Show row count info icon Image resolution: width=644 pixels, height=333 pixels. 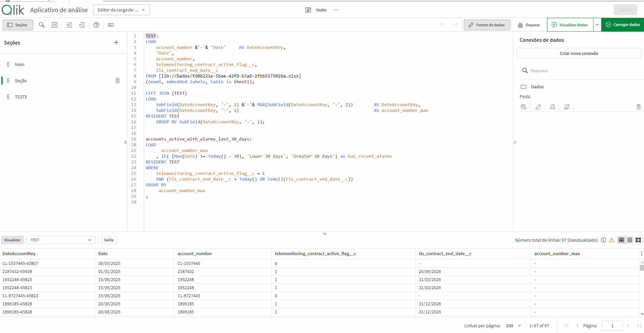click(x=604, y=240)
